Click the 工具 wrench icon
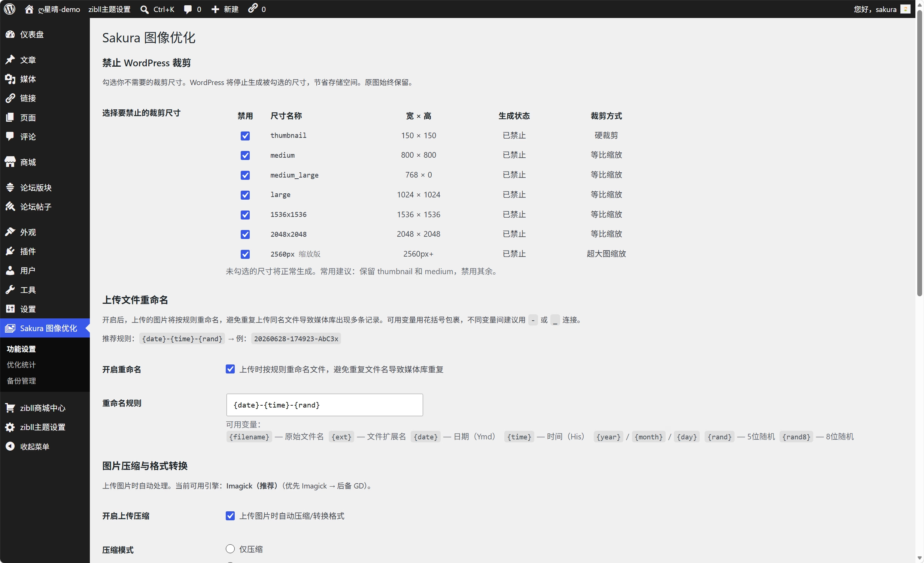Viewport: 924px width, 563px height. pyautogui.click(x=10, y=290)
